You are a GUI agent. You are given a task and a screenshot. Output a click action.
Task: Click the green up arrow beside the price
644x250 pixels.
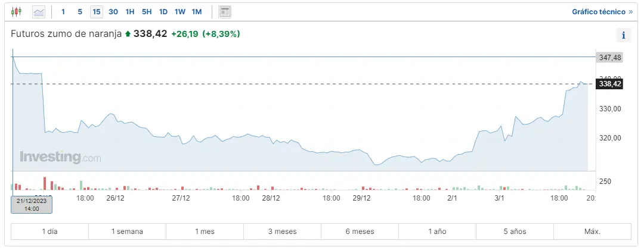pos(128,34)
